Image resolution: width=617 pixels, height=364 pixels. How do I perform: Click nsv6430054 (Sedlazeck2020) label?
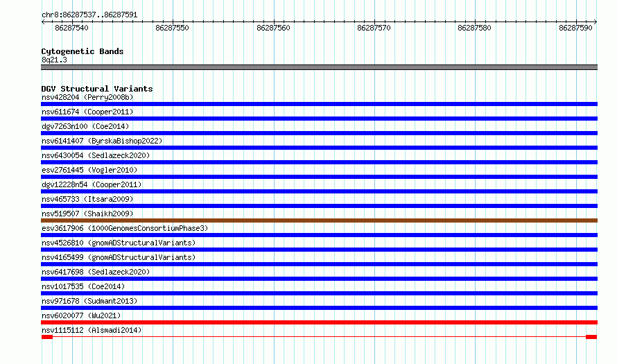(x=96, y=155)
